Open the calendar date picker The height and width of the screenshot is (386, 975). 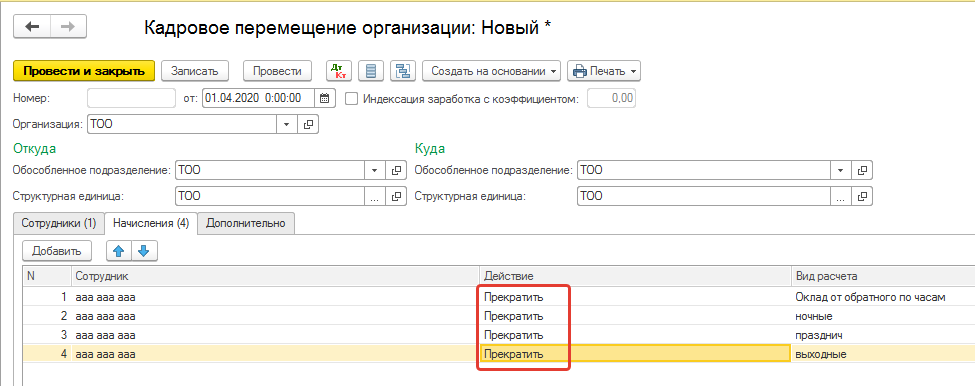pos(324,98)
